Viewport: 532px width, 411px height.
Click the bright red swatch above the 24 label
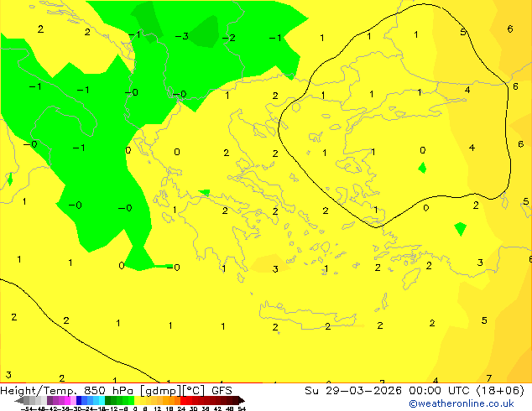pyautogui.click(x=183, y=400)
